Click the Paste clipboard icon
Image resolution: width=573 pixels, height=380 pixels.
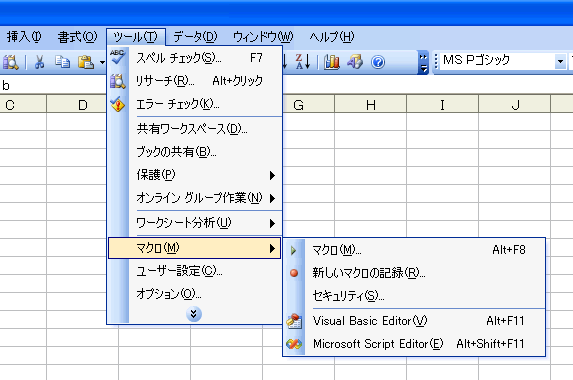86,62
